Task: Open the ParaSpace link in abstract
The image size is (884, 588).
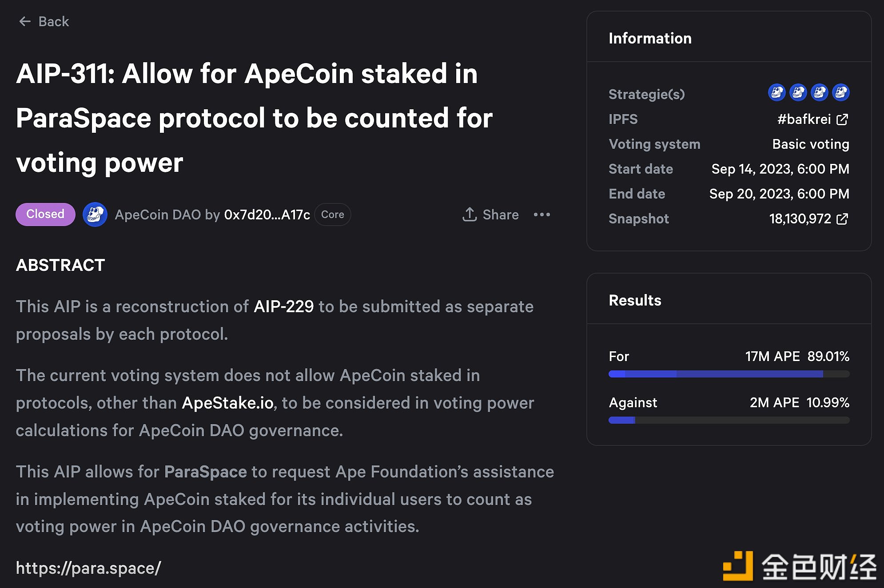Action: pyautogui.click(x=205, y=472)
